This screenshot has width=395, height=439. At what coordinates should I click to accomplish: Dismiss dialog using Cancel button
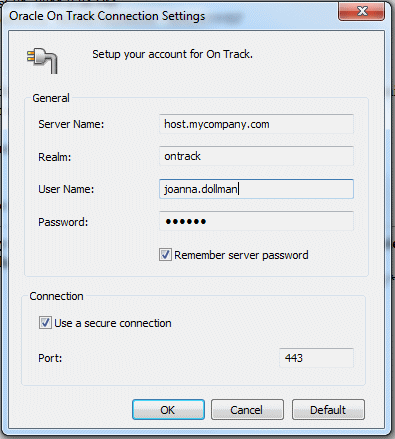pyautogui.click(x=247, y=410)
